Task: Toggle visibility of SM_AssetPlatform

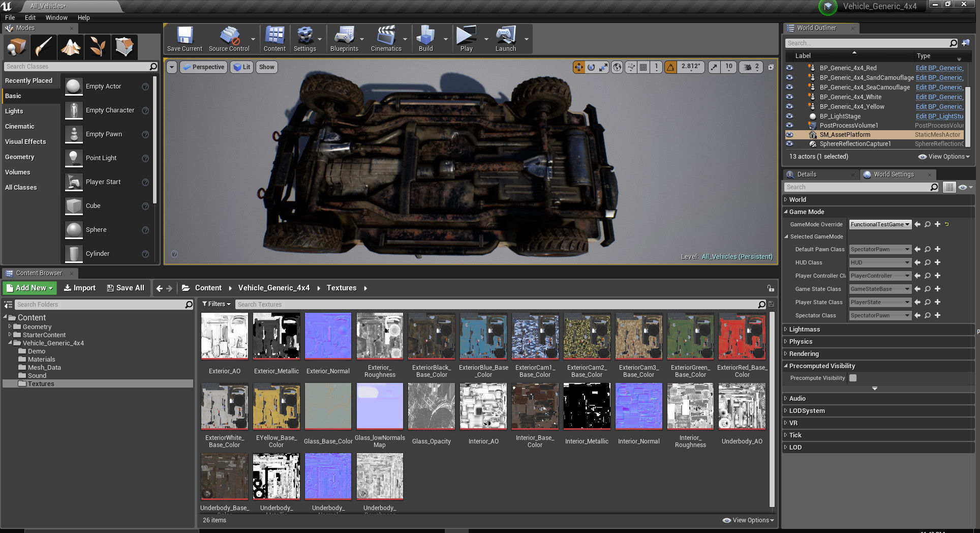Action: coord(789,135)
